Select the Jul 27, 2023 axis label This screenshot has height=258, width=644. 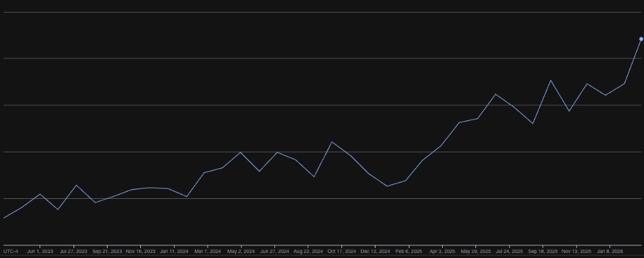tap(74, 251)
